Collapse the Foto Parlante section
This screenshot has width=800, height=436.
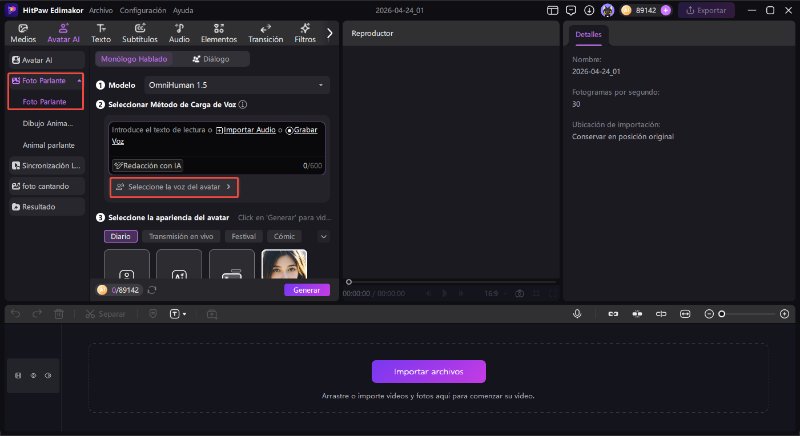click(x=79, y=81)
